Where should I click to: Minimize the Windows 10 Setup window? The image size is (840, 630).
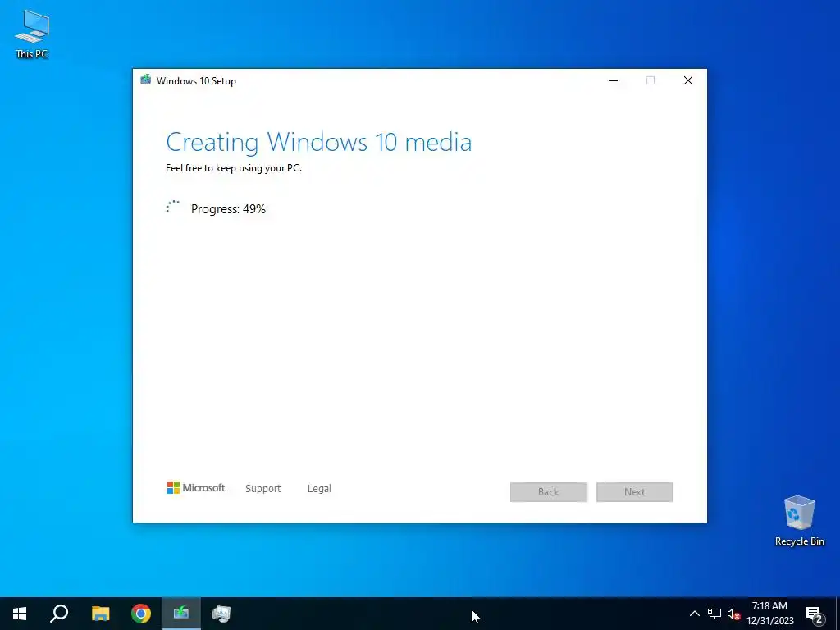coord(614,80)
